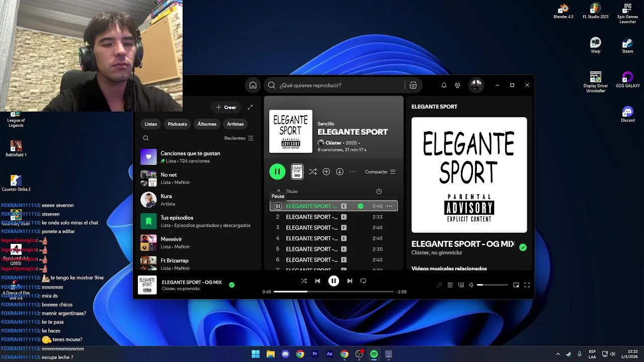Pause track 1 from its row button
The image size is (644, 362).
click(278, 206)
